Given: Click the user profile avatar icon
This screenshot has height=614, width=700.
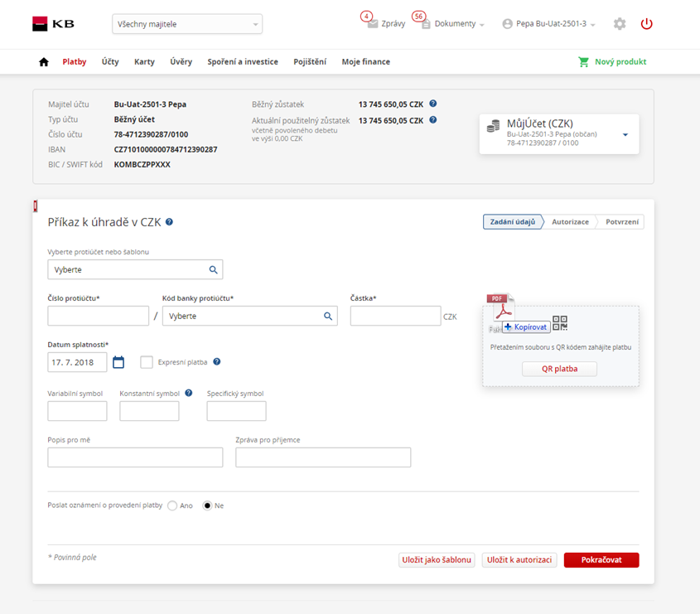Looking at the screenshot, I should point(507,24).
